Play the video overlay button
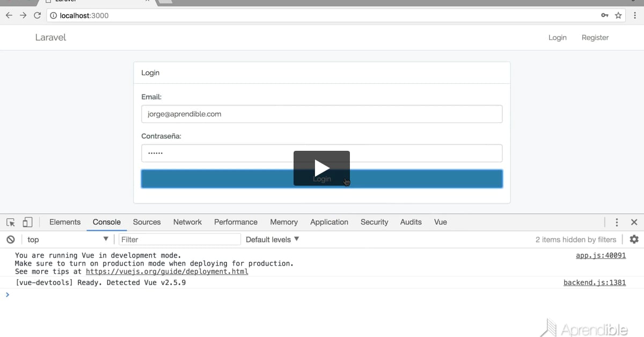This screenshot has height=337, width=644. pyautogui.click(x=321, y=168)
